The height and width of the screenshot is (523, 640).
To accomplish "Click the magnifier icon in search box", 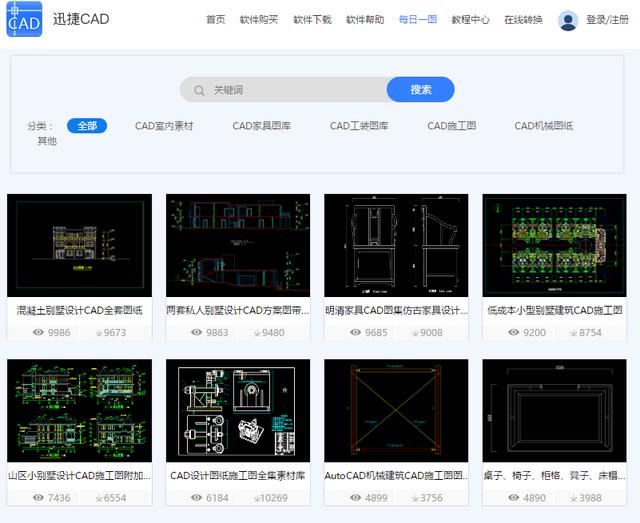I will click(199, 90).
